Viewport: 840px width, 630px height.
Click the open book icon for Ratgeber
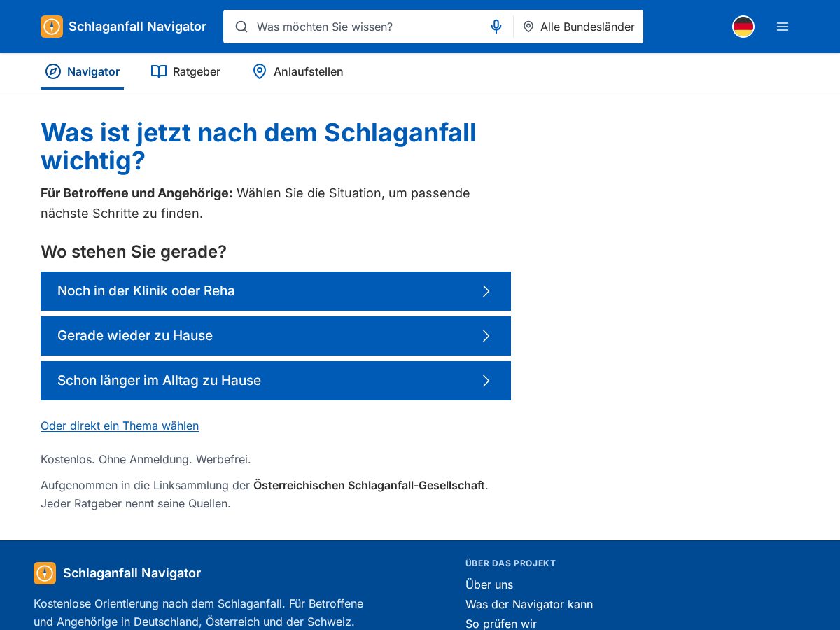[x=159, y=71]
